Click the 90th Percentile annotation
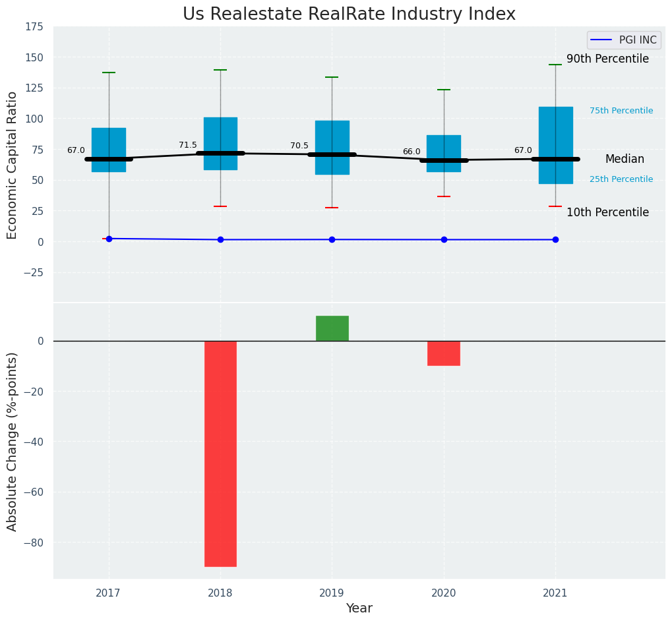 (607, 59)
